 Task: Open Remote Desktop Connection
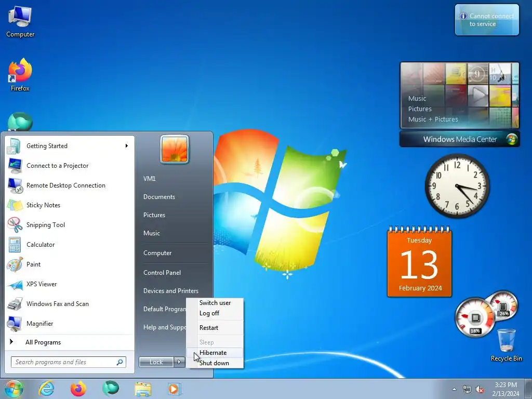pos(70,185)
